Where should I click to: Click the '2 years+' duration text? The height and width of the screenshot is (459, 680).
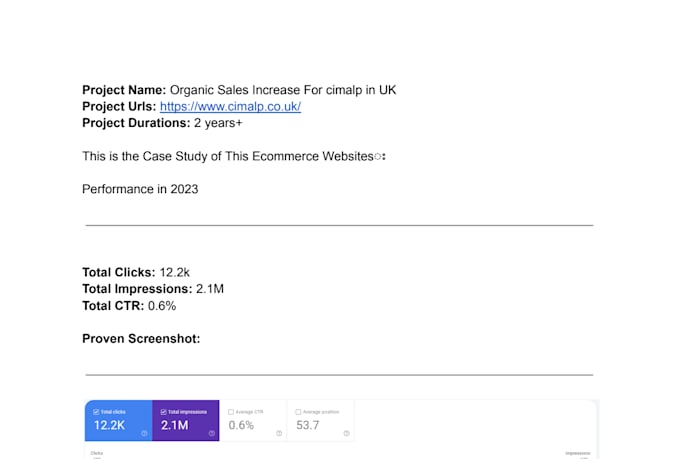pos(218,123)
